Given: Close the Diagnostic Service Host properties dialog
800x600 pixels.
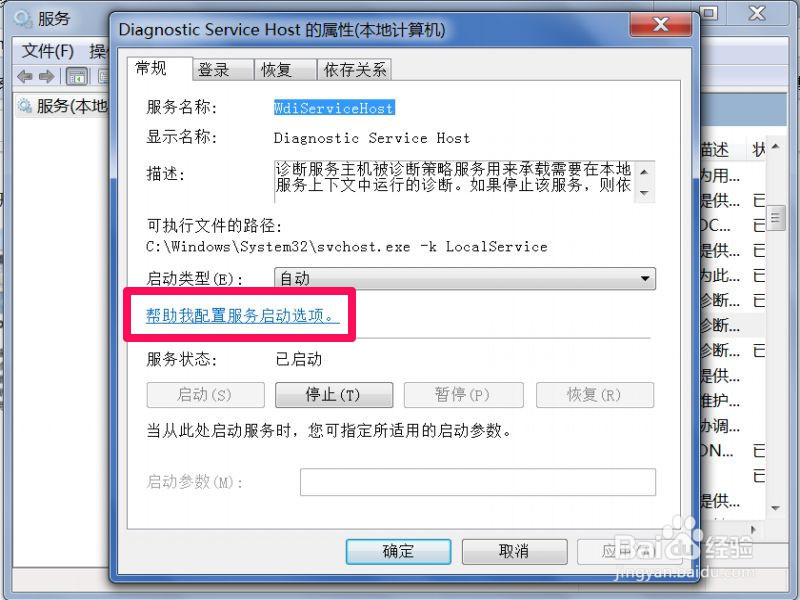Looking at the screenshot, I should 661,24.
